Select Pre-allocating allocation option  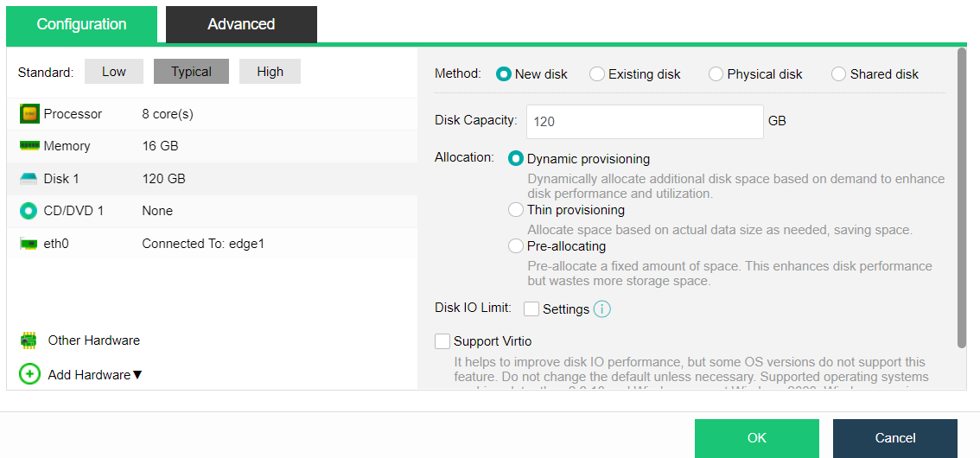point(516,246)
